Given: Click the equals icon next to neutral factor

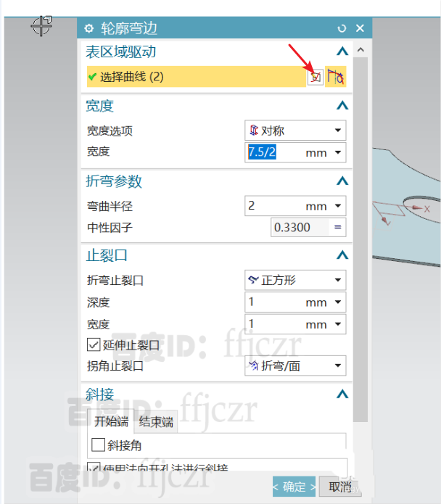Looking at the screenshot, I should pos(337,227).
